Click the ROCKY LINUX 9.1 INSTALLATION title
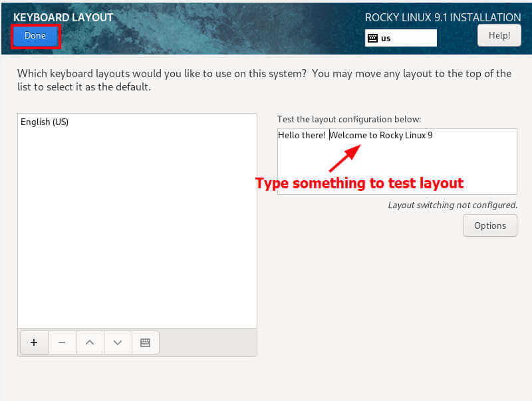The image size is (532, 401). [443, 18]
